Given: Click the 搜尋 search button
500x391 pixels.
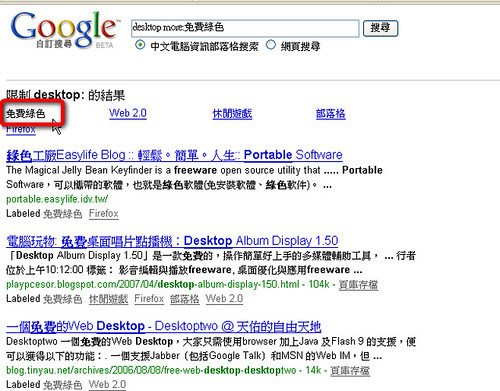Looking at the screenshot, I should (380, 28).
